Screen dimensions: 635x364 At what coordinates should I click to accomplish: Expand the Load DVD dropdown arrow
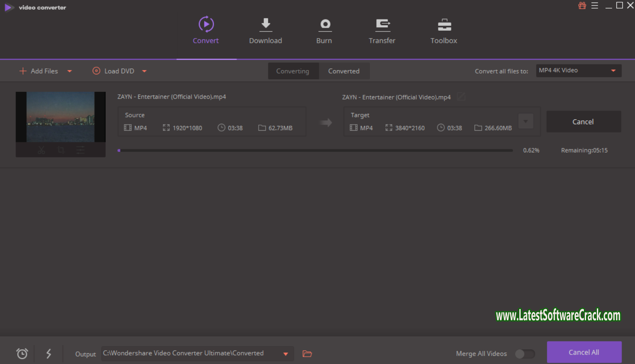[144, 71]
